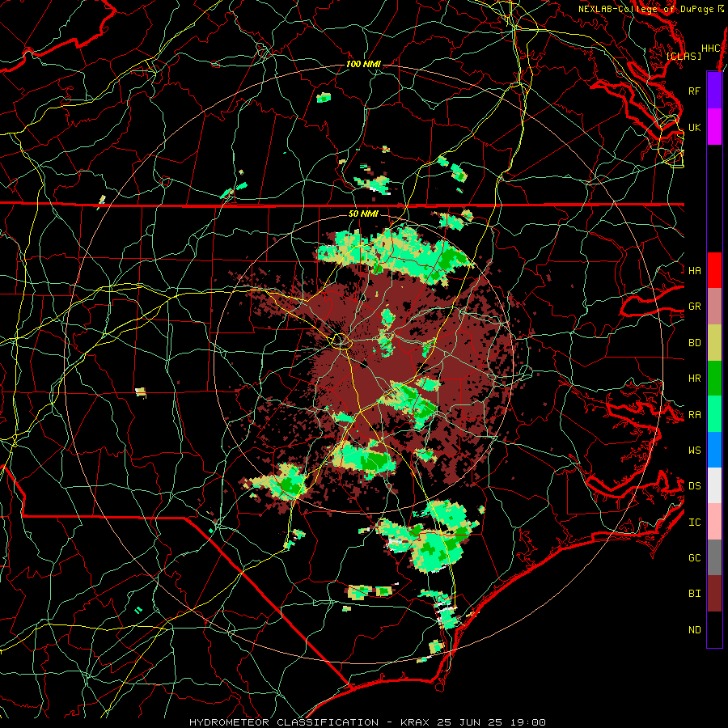Viewport: 728px width, 728px height.
Task: Click the Hydrometeor Classification KRAX timestamp caption
Action: point(367,722)
